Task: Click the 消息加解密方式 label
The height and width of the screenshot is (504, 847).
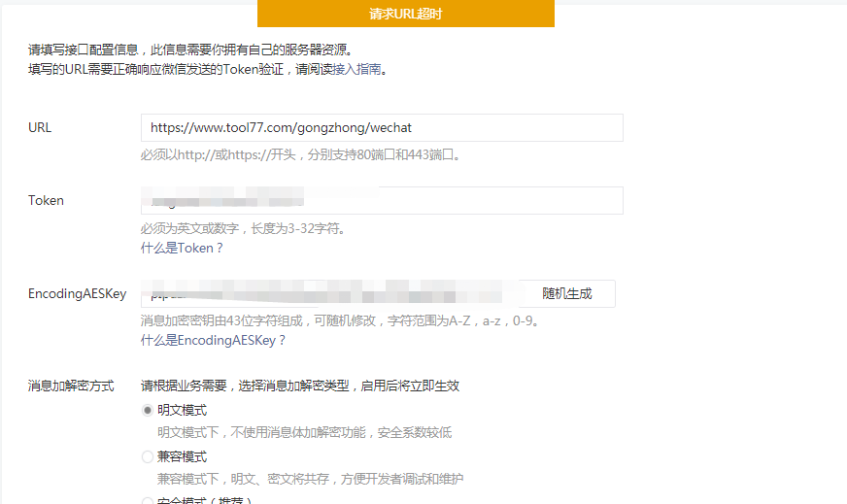Action: coord(71,386)
